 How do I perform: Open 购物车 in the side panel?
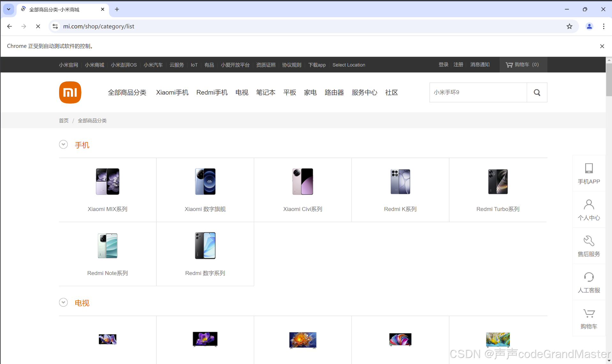[589, 318]
